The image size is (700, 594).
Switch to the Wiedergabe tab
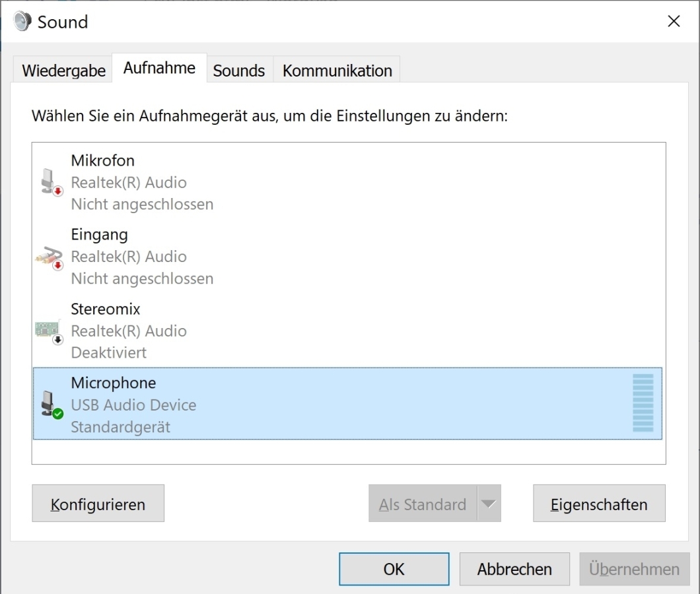click(63, 71)
